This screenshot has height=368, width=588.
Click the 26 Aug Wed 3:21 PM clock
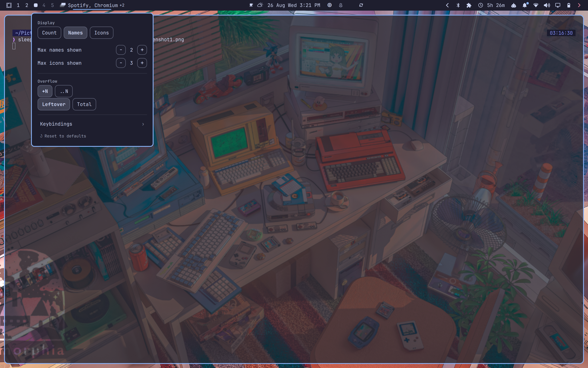tap(294, 5)
